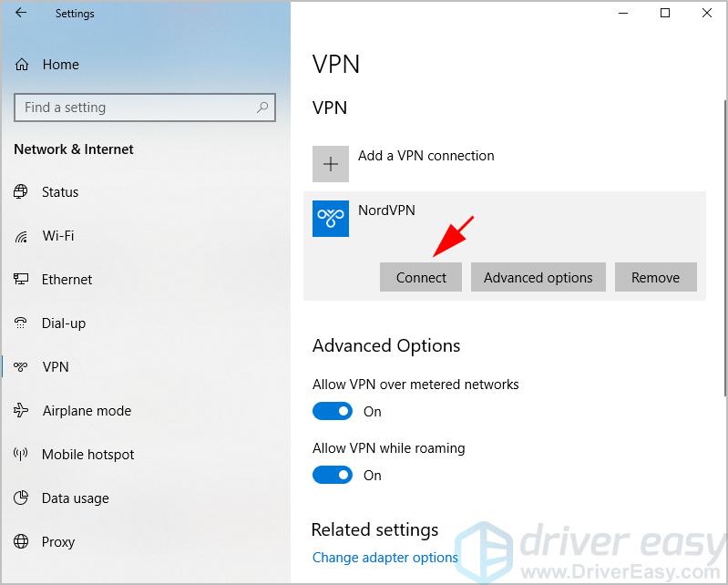Toggle Allow VPN while roaming

pyautogui.click(x=332, y=476)
